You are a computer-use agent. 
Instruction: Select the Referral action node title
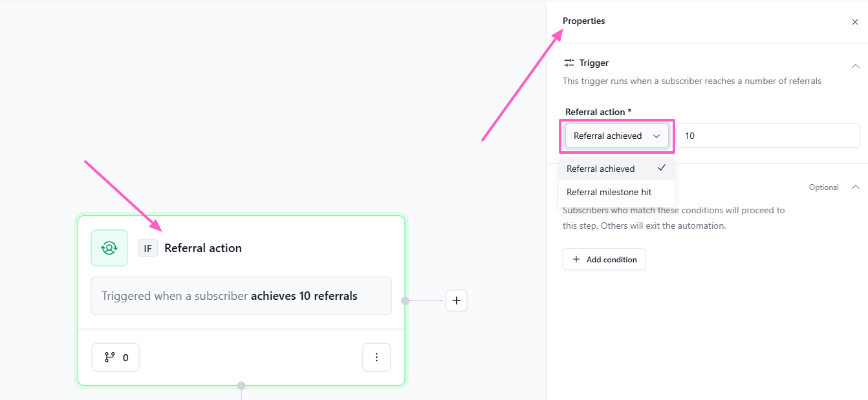(x=203, y=248)
